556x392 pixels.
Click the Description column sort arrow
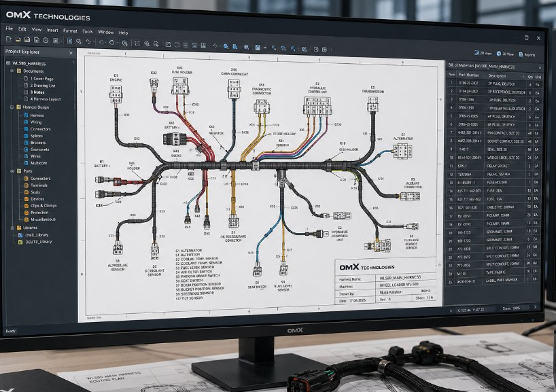point(523,77)
